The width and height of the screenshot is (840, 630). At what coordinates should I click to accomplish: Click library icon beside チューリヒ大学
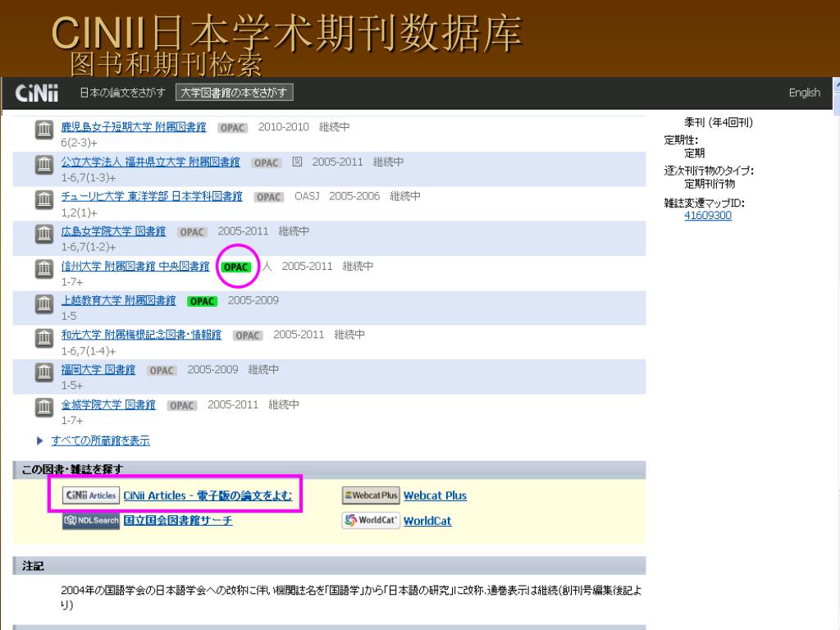pyautogui.click(x=44, y=199)
